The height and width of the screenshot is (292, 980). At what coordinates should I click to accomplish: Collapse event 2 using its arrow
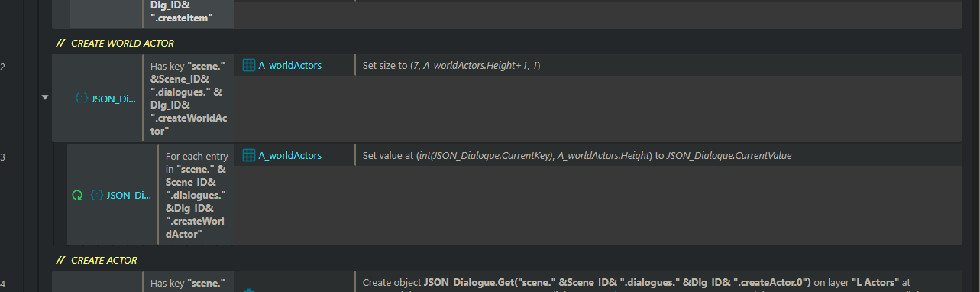[44, 98]
